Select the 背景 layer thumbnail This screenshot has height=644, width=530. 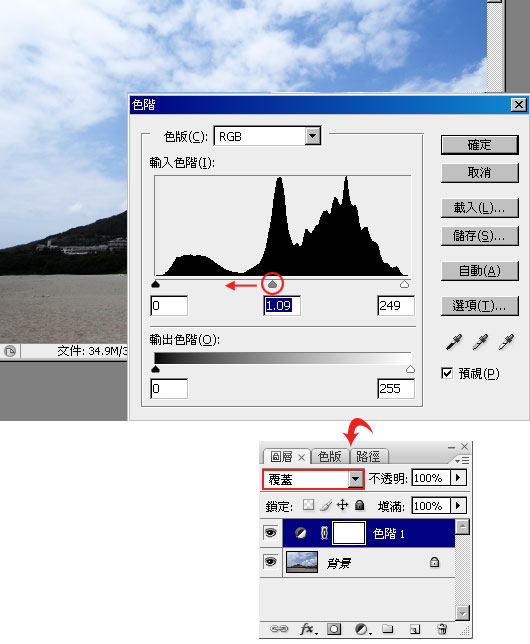pyautogui.click(x=302, y=562)
